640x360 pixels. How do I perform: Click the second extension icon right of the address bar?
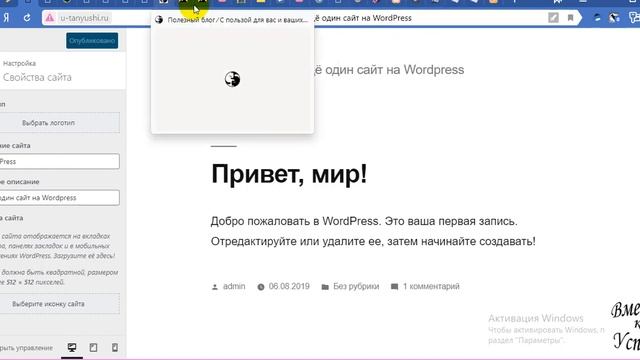coord(614,18)
